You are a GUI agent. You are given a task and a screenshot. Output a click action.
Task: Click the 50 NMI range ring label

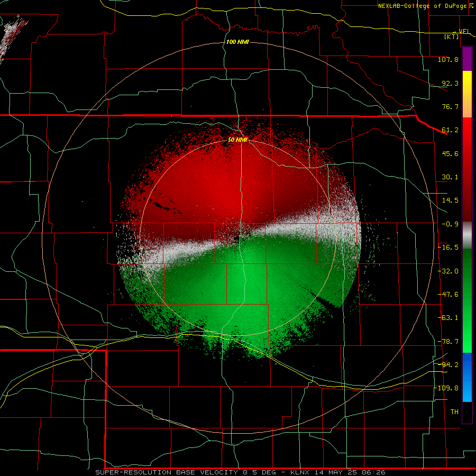tap(237, 140)
